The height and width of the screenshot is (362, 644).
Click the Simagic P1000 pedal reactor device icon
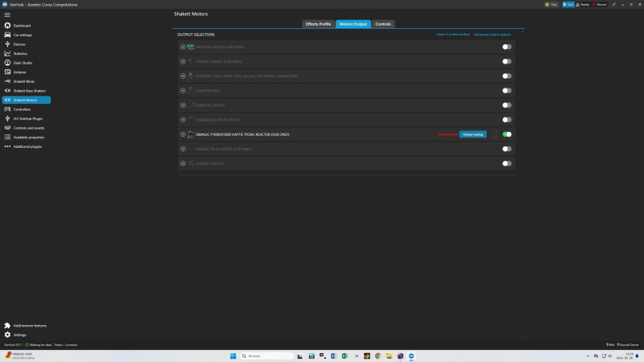pos(191,134)
